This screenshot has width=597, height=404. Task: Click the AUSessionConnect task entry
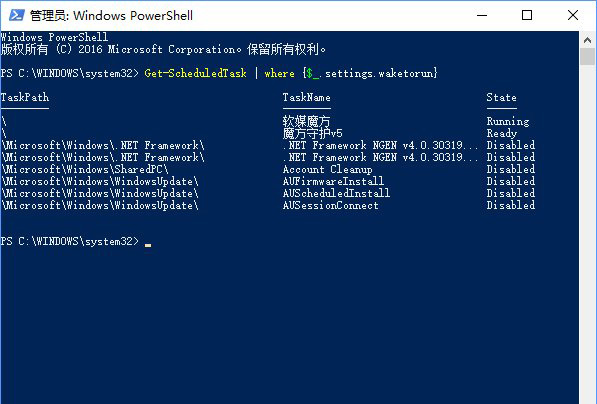[330, 206]
